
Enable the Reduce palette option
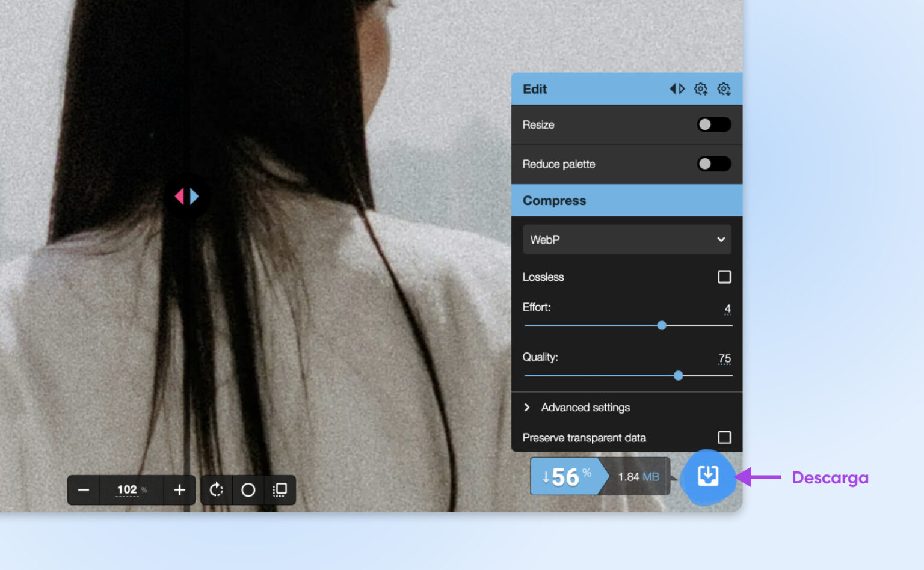tap(713, 164)
